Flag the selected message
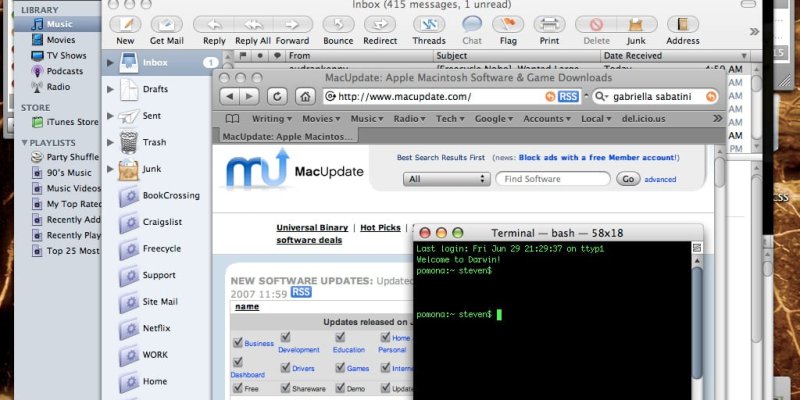 tap(510, 25)
